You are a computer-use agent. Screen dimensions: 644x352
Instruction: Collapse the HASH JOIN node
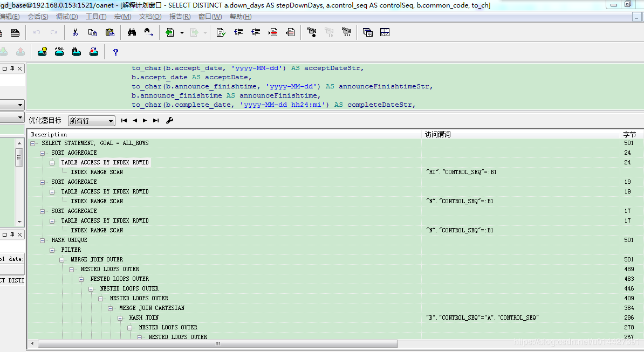coord(120,318)
